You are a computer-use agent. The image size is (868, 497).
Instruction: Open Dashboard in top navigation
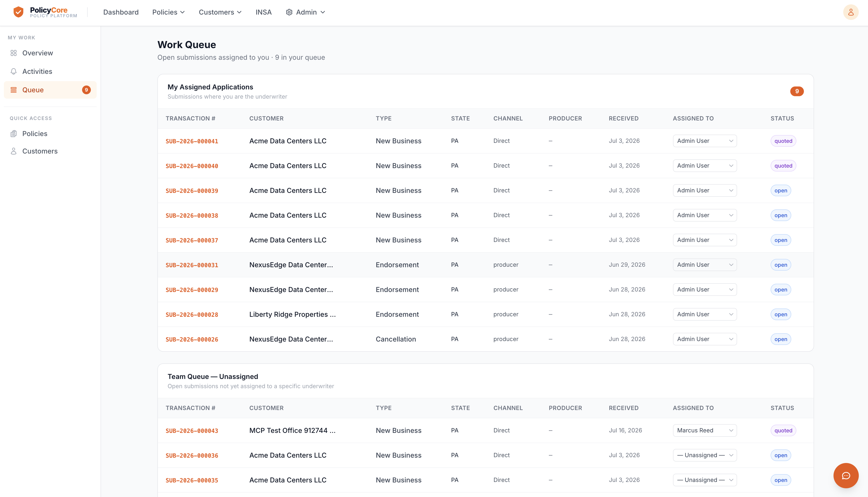point(121,12)
